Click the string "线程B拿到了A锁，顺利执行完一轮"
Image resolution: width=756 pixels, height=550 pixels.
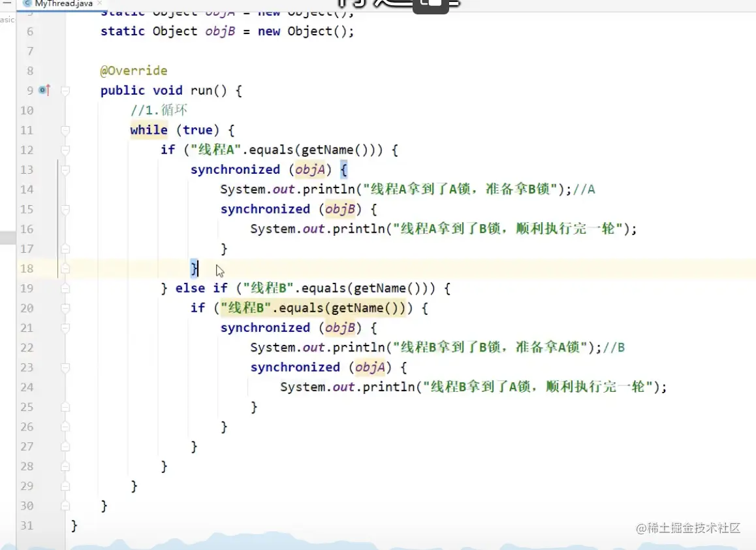point(539,387)
